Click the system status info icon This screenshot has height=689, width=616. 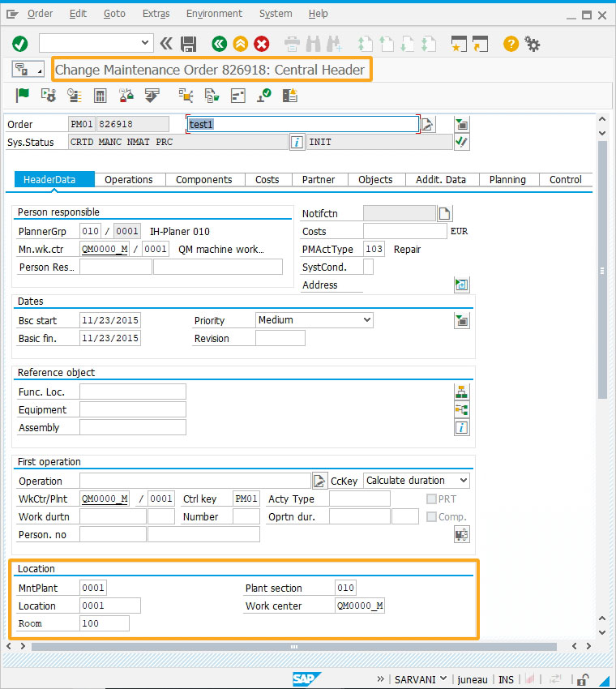297,143
